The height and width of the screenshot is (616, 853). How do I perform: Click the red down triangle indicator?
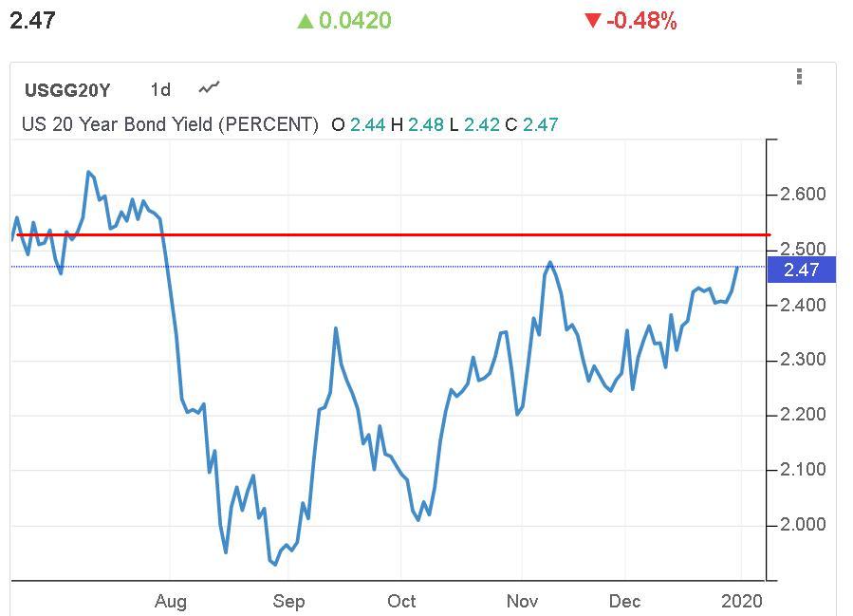pos(593,21)
